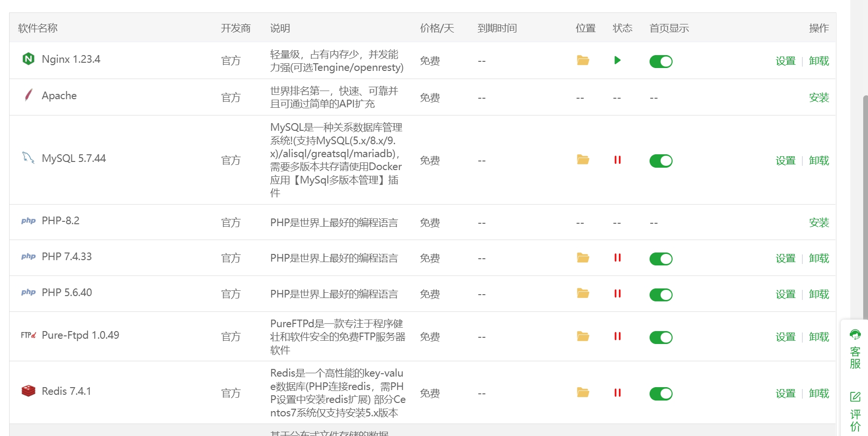Viewport: 868px width, 436px height.
Task: Click PHP 7.4.33 stopped status icon
Action: coord(617,258)
